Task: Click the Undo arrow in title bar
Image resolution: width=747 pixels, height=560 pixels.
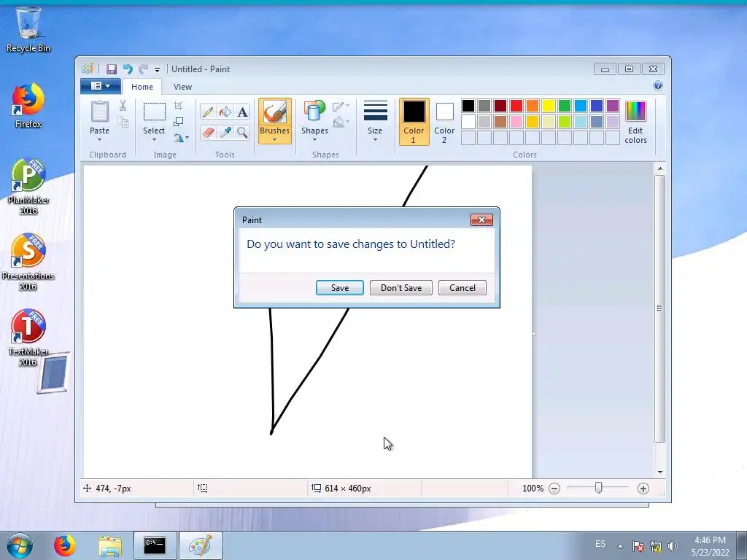Action: coord(128,69)
